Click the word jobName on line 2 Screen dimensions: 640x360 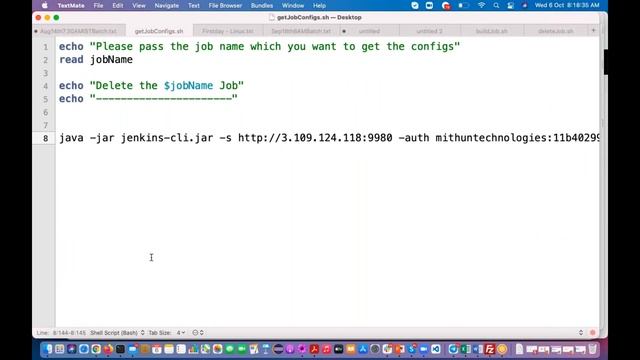coord(111,60)
